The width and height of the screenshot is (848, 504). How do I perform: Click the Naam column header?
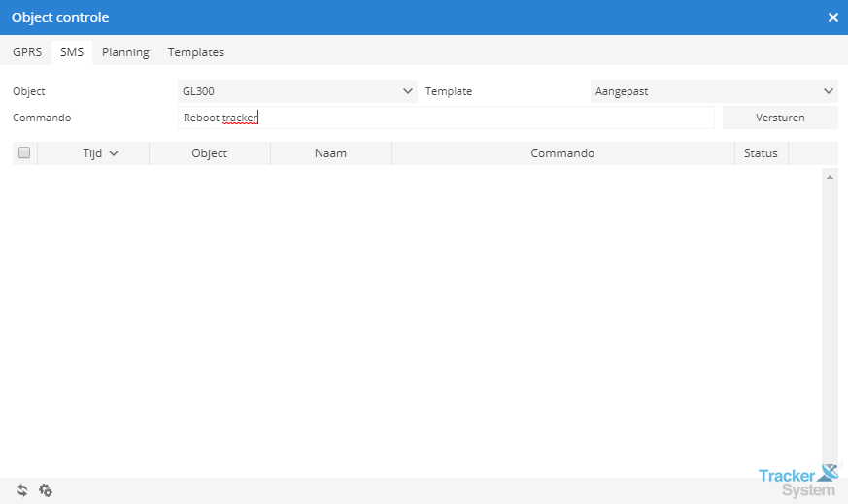tap(330, 153)
